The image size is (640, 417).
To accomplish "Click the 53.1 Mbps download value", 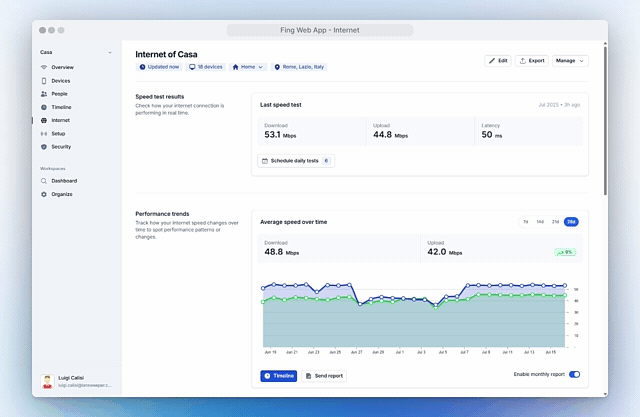I will (280, 135).
